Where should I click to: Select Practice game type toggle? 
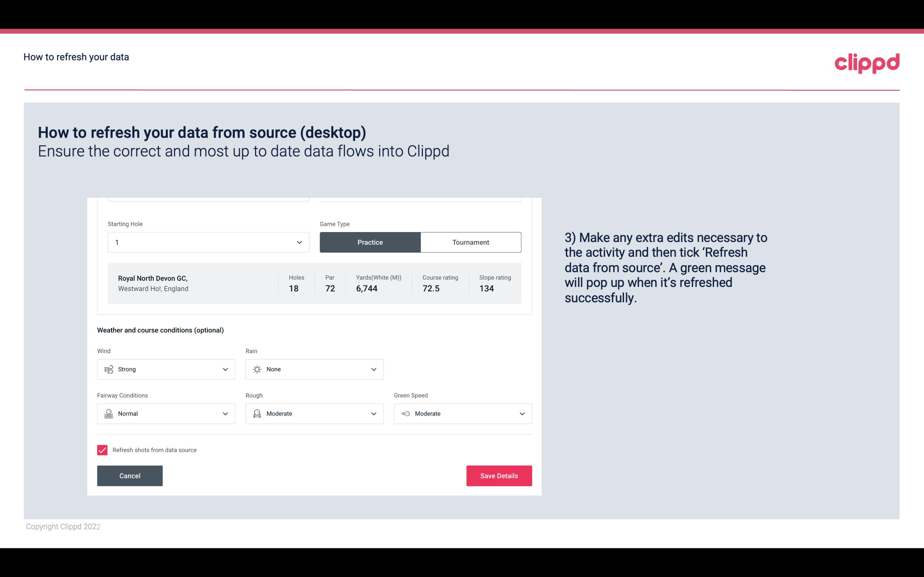pyautogui.click(x=370, y=242)
